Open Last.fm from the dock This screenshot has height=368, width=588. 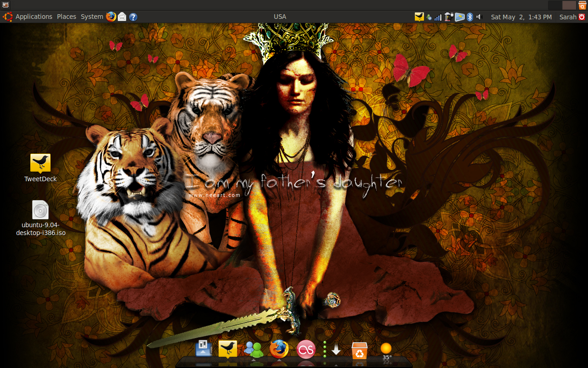click(x=306, y=349)
